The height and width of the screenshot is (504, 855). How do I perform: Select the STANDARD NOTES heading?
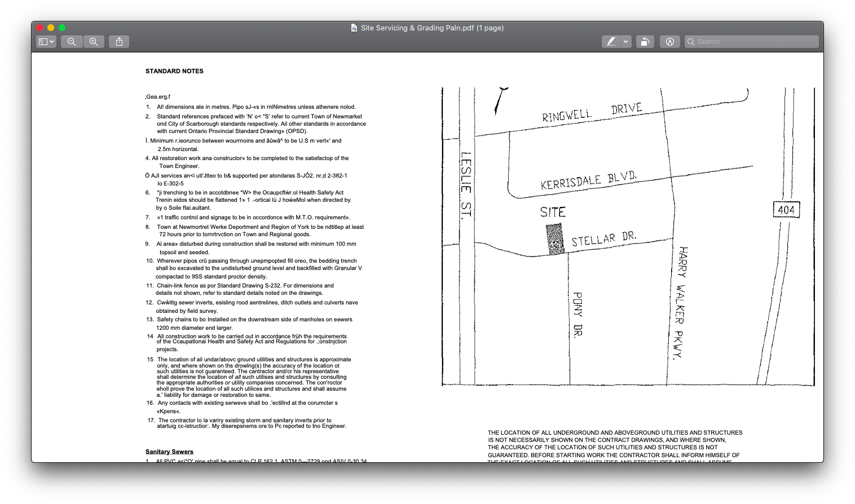174,71
